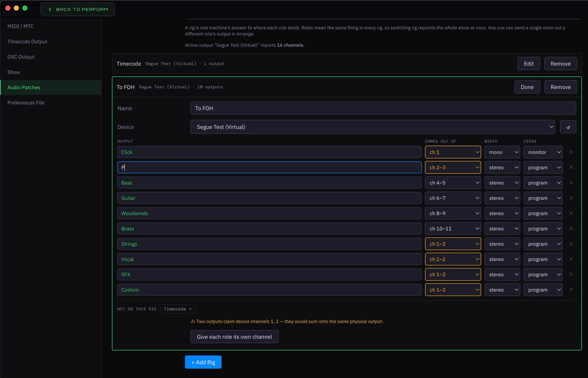Edit the Timecode rig
The width and height of the screenshot is (588, 378).
coord(529,63)
